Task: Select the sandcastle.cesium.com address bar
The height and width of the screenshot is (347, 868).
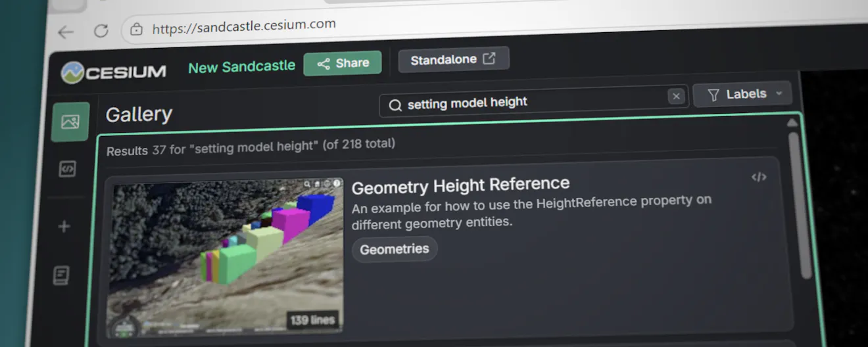Action: (x=244, y=26)
